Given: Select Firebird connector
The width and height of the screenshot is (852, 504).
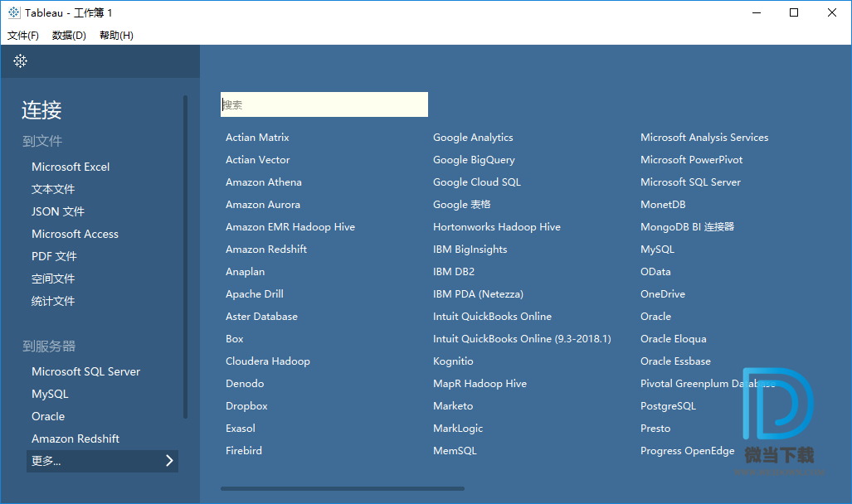Looking at the screenshot, I should click(x=244, y=450).
